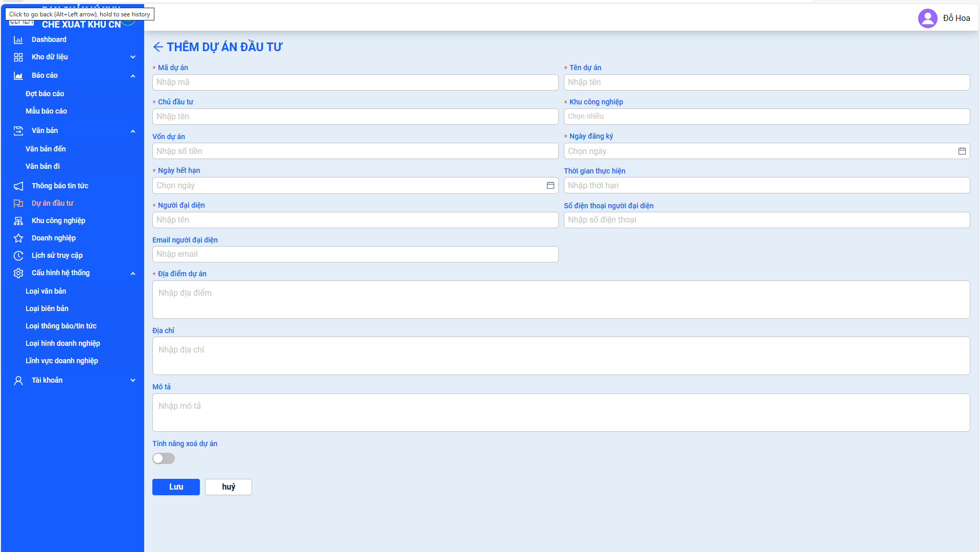Click the Lưu save button
Viewport: 980px width, 552px height.
point(176,487)
